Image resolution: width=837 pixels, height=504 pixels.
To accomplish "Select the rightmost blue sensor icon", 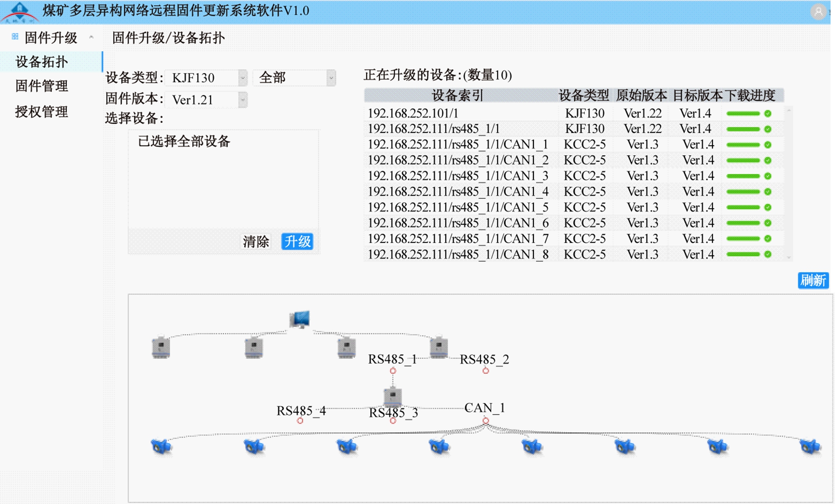I will [810, 446].
